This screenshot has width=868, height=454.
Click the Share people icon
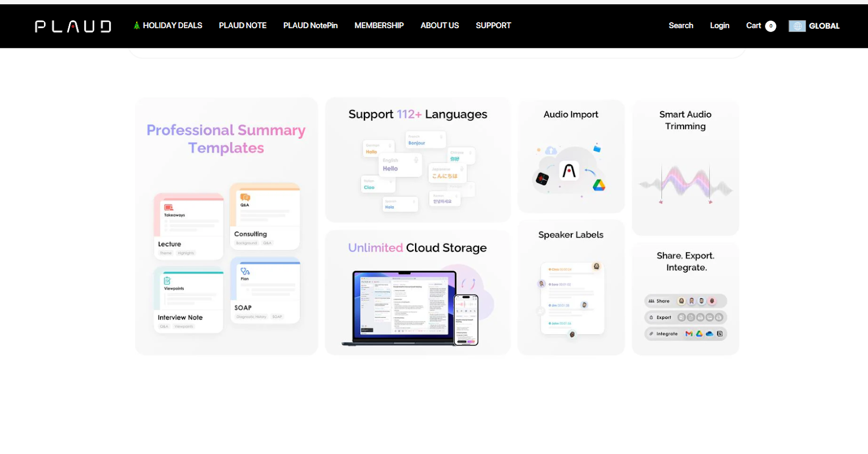pyautogui.click(x=652, y=301)
